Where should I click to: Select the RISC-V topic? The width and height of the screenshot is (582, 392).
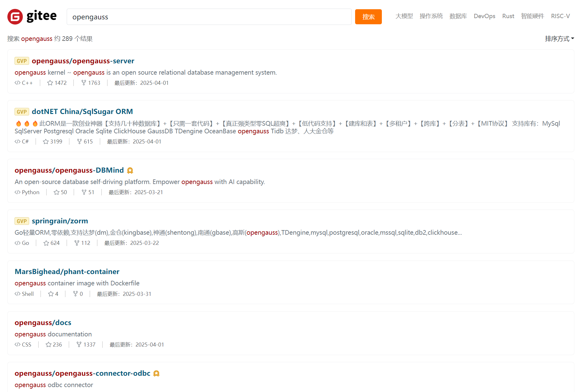[560, 16]
